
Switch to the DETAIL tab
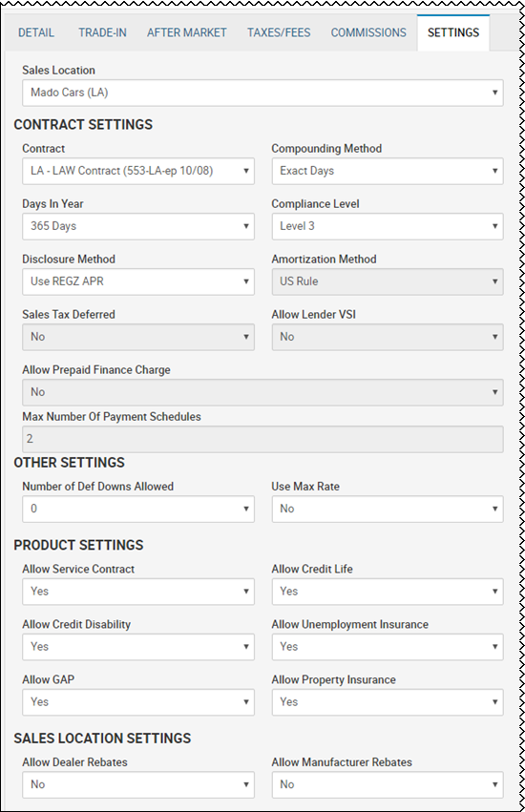click(x=35, y=32)
